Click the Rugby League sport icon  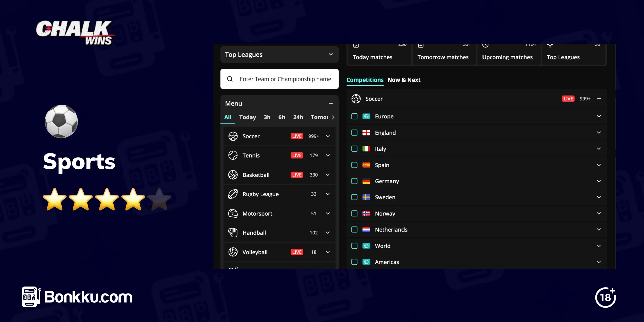point(232,194)
